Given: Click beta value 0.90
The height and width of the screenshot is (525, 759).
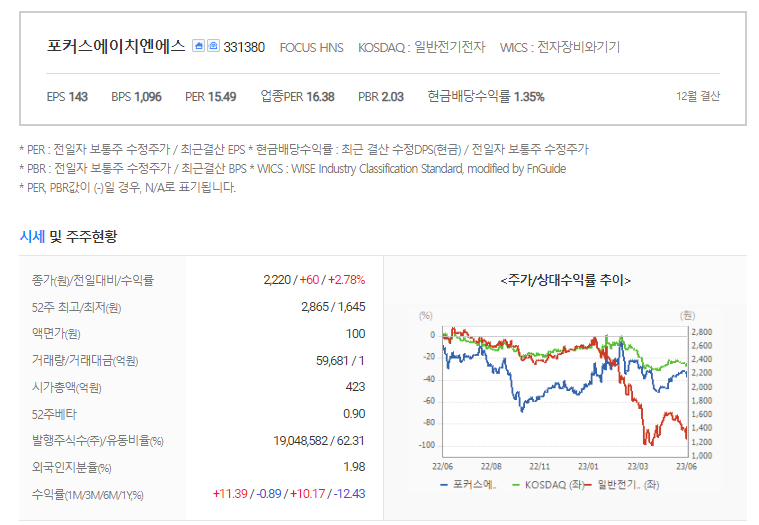Looking at the screenshot, I should [354, 414].
